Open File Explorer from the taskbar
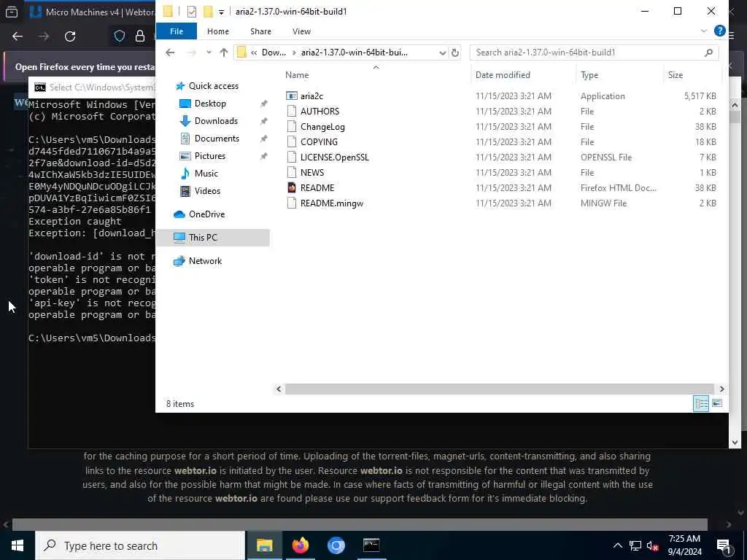This screenshot has height=560, width=747. [264, 545]
